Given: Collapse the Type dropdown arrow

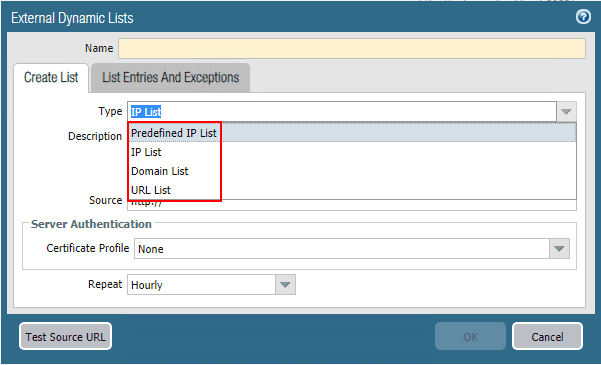Looking at the screenshot, I should point(566,112).
